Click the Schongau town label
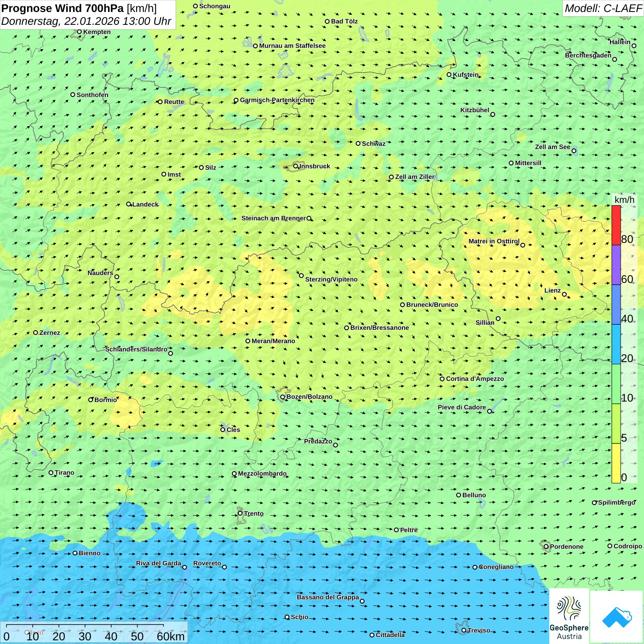644x644 pixels. (x=215, y=6)
